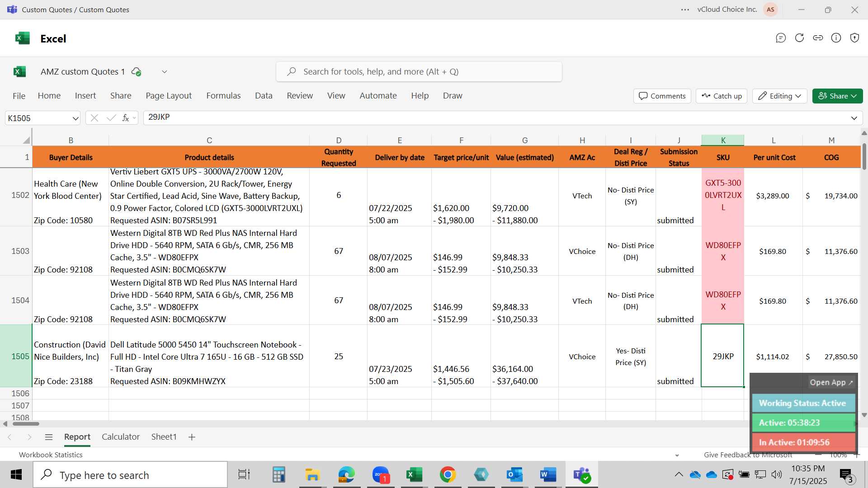Select column K header

(723, 140)
